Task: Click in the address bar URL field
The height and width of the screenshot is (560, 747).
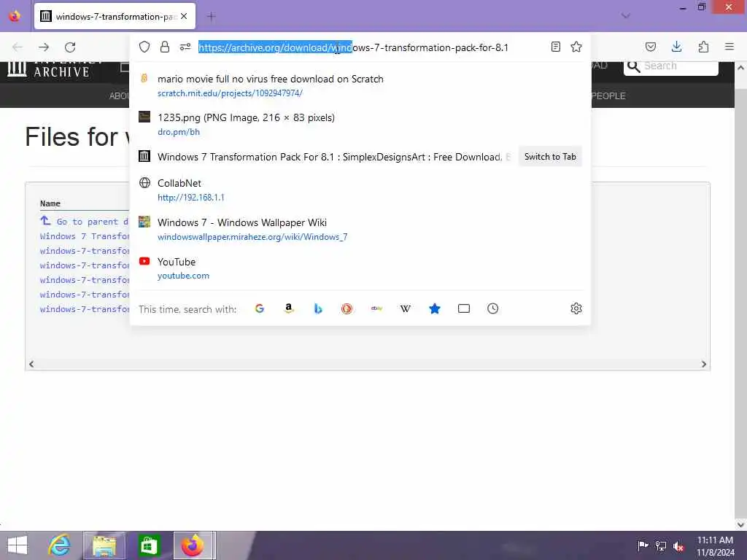Action: [353, 47]
